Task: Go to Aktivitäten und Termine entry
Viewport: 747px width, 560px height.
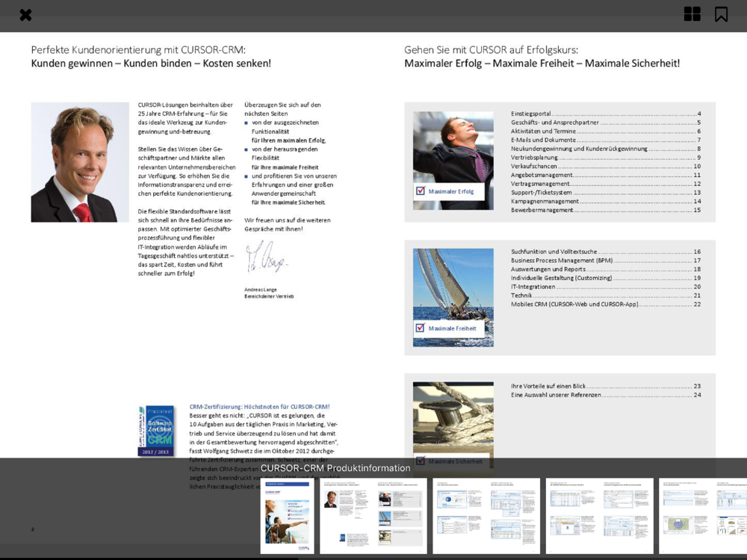Action: tap(606, 131)
